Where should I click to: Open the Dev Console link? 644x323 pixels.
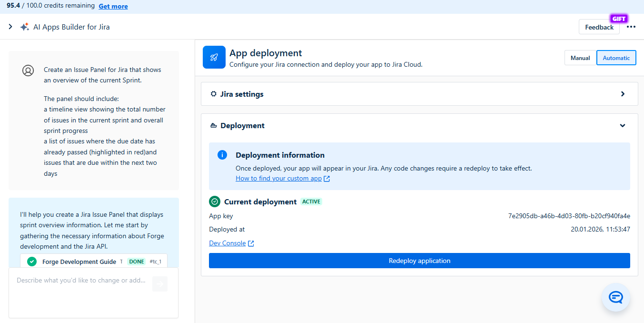pos(228,243)
